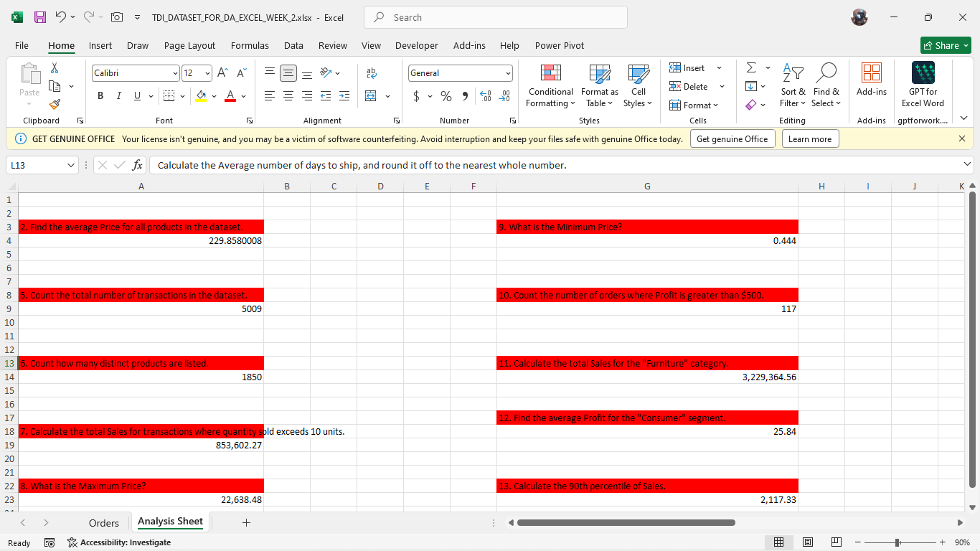Click the Format Painter brush icon
980x551 pixels.
55,105
